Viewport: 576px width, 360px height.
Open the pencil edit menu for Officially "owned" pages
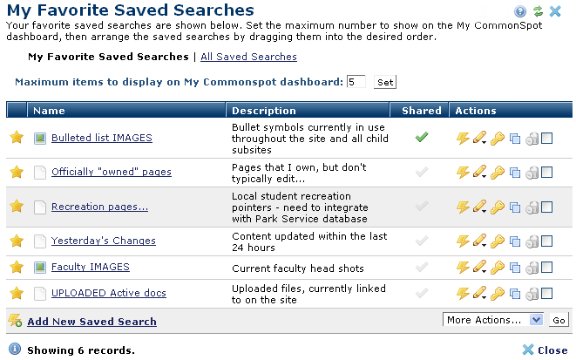pos(480,172)
